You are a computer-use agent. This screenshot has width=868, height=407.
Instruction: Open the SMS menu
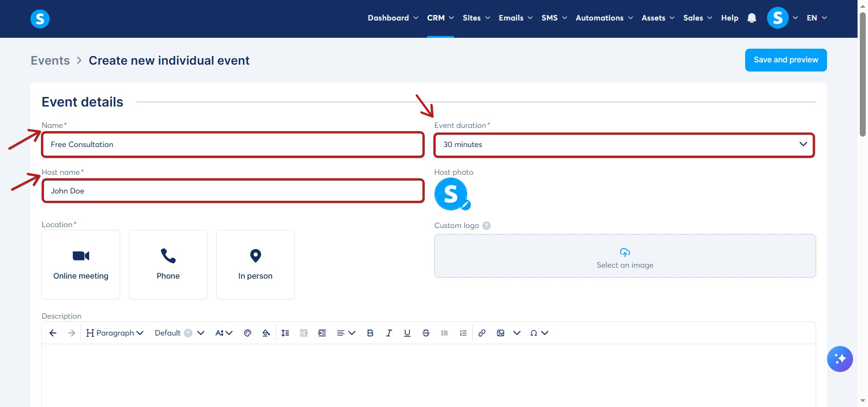pyautogui.click(x=554, y=18)
